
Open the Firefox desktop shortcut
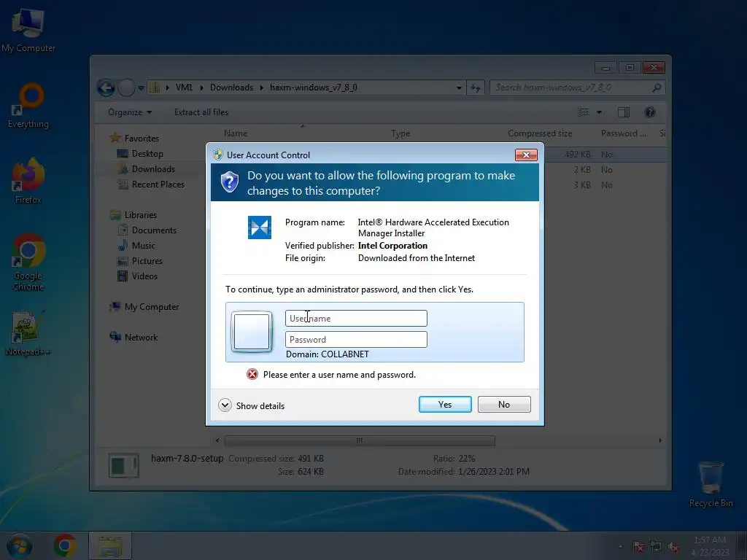click(28, 181)
